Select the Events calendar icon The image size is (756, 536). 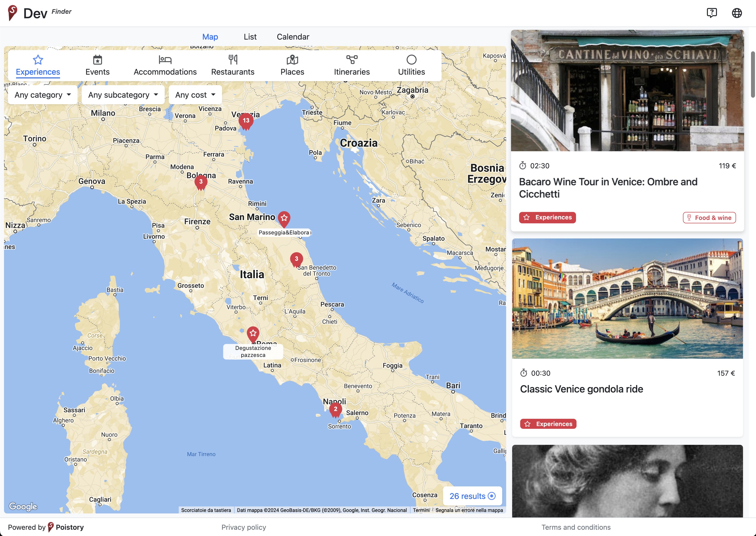pyautogui.click(x=98, y=60)
